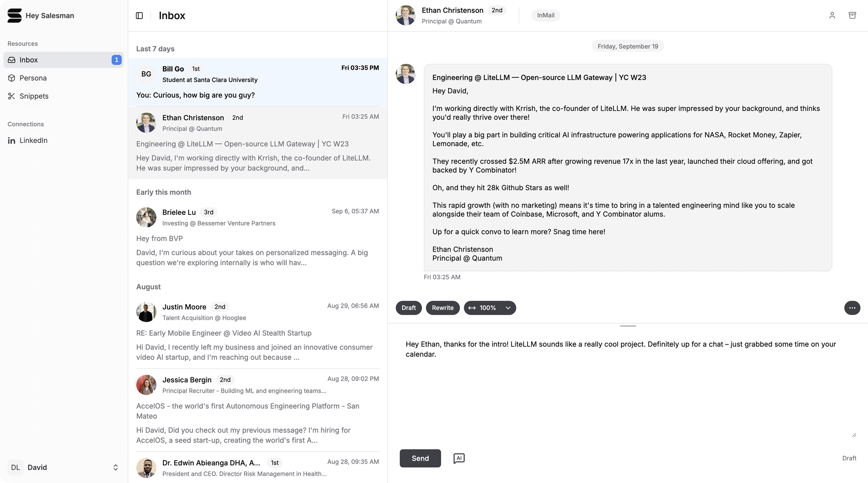Open Snippets from the sidebar
This screenshot has width=868, height=483.
coord(34,96)
